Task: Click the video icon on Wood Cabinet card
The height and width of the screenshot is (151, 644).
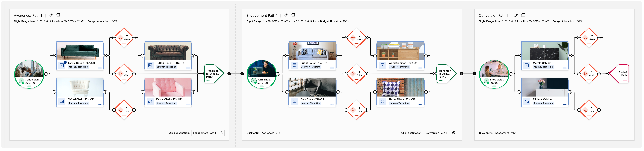Action: click(x=383, y=65)
